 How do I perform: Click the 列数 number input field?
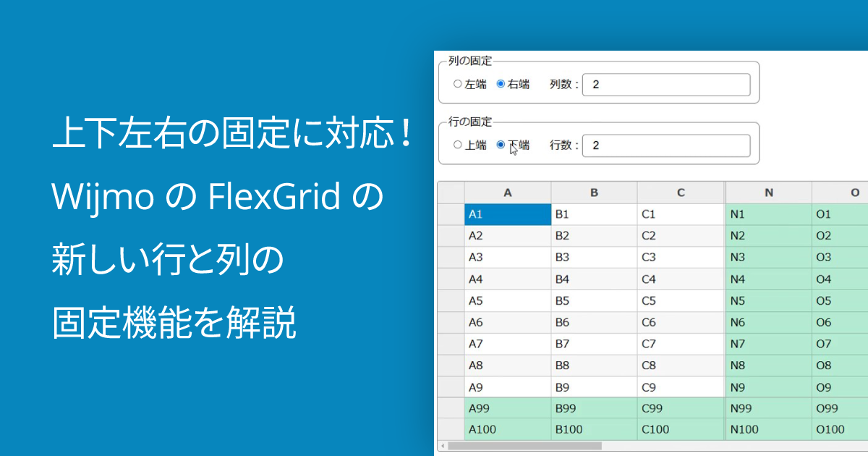click(x=665, y=84)
